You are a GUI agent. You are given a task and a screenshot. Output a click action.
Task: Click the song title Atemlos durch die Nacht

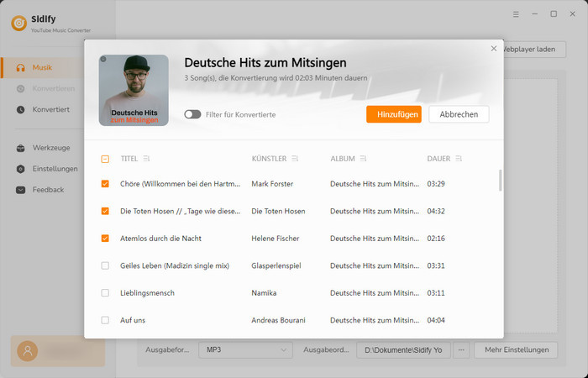point(160,238)
